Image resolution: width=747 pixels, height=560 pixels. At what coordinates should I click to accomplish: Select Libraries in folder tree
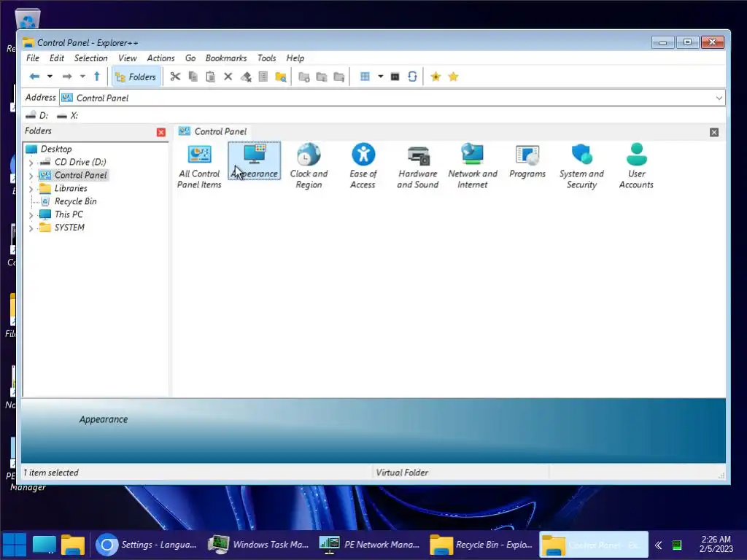(71, 188)
